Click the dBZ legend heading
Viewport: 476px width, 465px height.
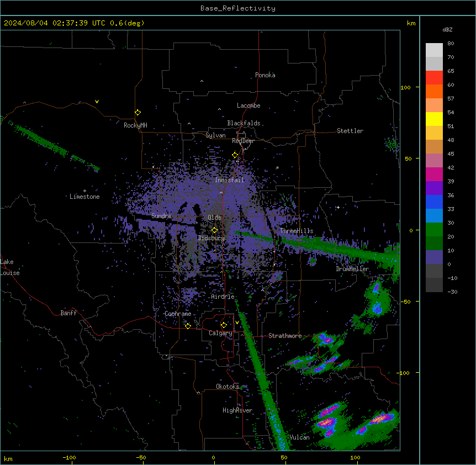point(447,29)
